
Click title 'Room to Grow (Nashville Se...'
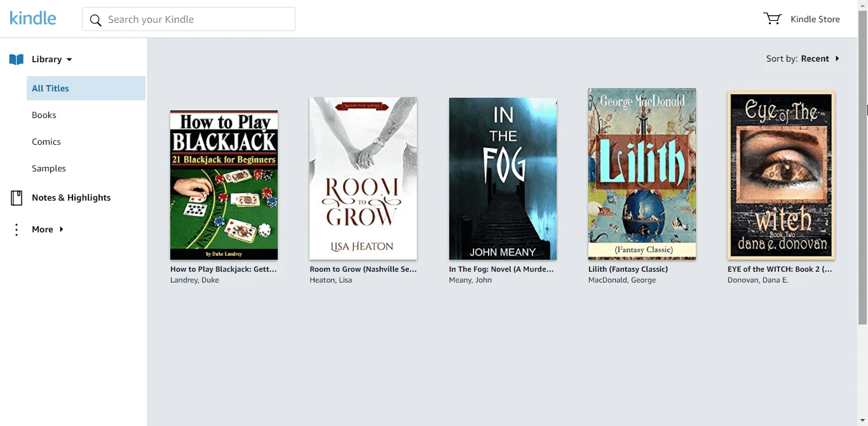pyautogui.click(x=363, y=269)
